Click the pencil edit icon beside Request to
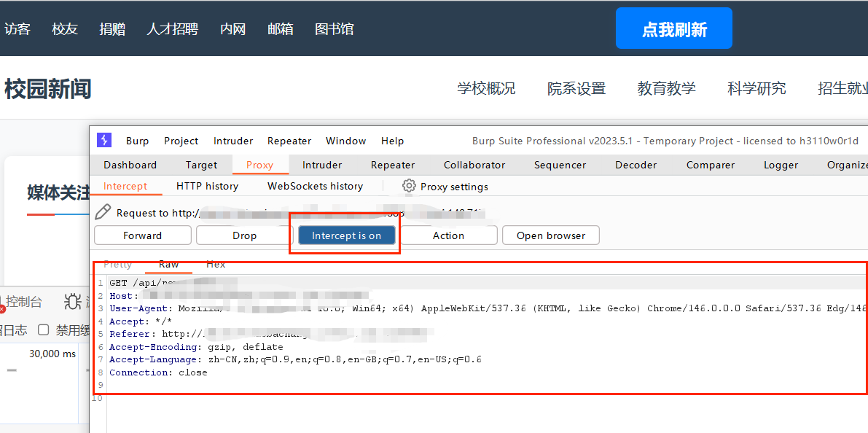 coord(103,212)
